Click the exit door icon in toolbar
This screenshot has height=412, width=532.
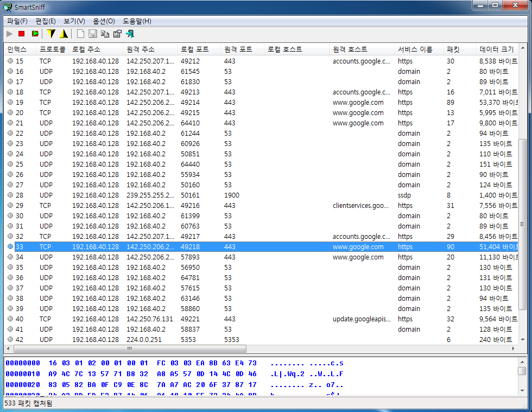[x=130, y=34]
